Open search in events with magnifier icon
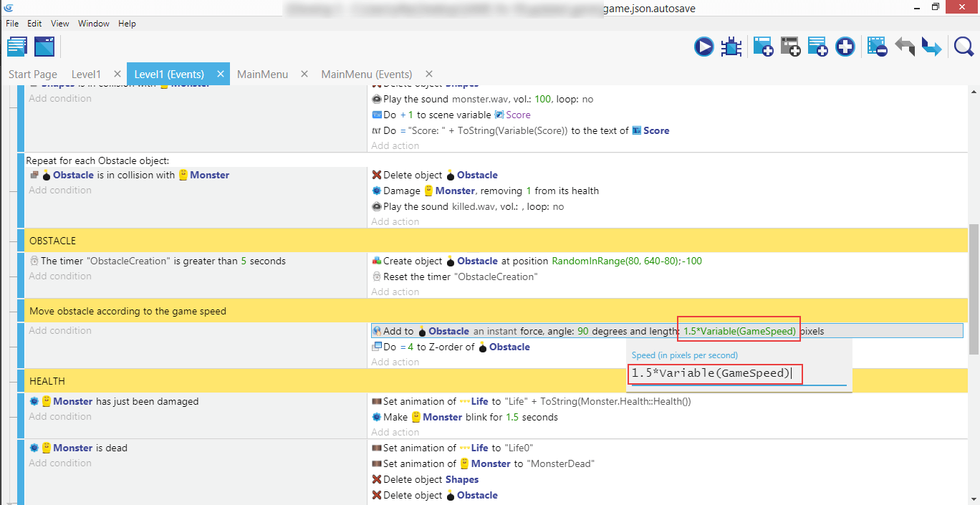The image size is (980, 505). [964, 47]
